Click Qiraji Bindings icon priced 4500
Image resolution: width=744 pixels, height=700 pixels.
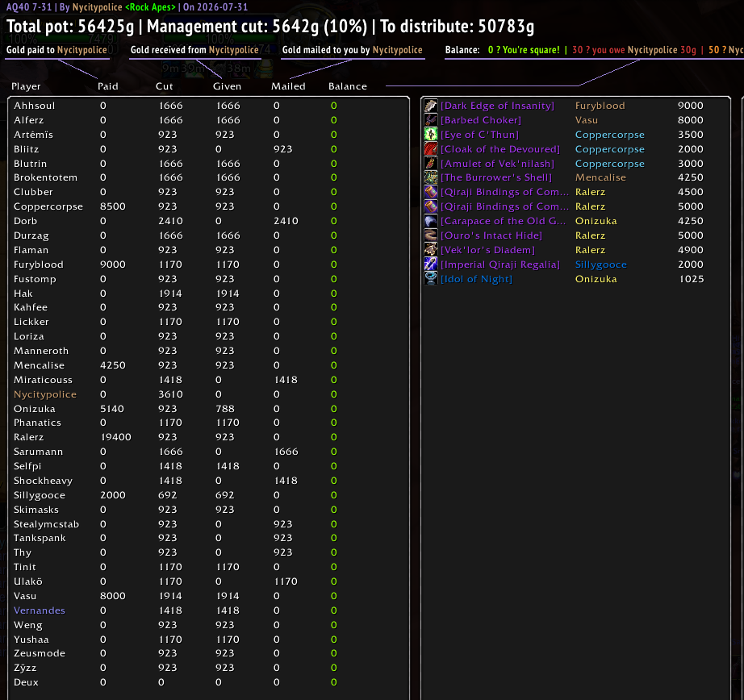coord(430,192)
